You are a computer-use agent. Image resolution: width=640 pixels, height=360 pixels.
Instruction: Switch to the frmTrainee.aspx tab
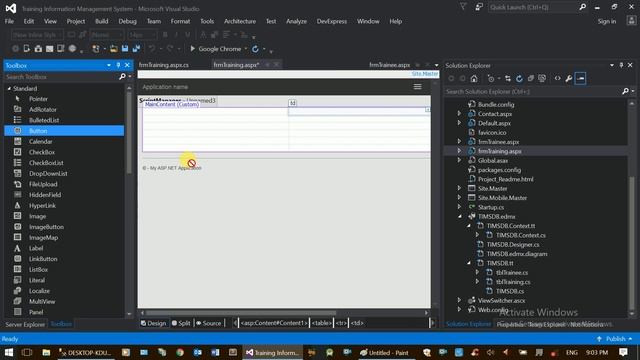pyautogui.click(x=390, y=65)
